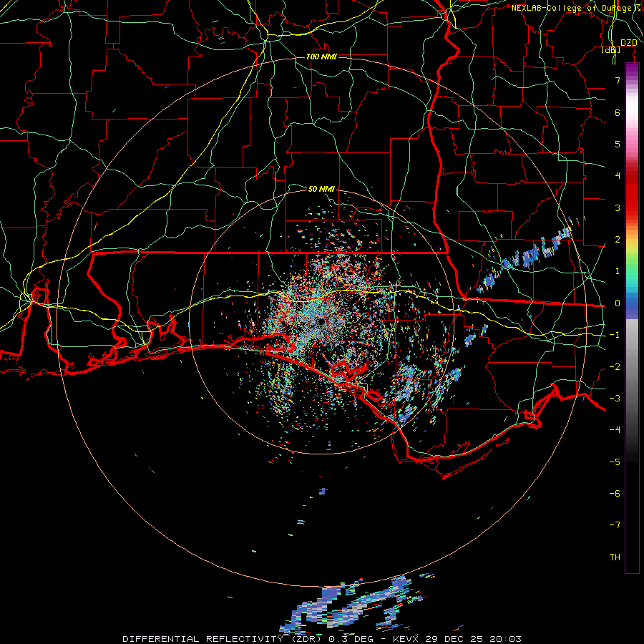Click the 100 NMI range ring label
This screenshot has width=644, height=644.
pos(321,57)
